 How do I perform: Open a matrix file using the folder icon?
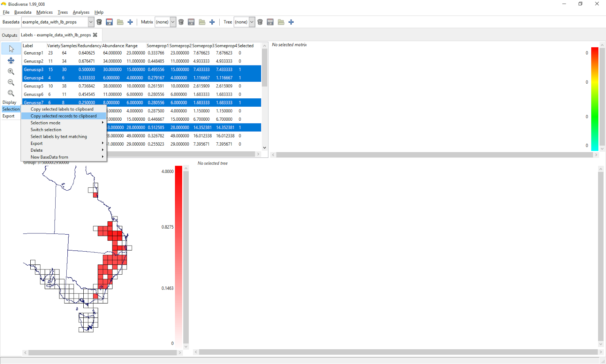tap(202, 22)
